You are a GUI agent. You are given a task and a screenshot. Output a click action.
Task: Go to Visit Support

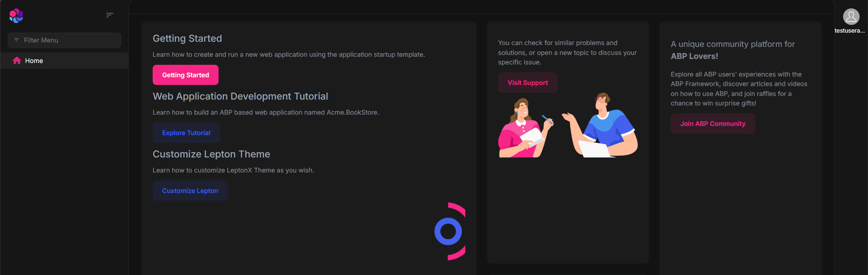528,83
